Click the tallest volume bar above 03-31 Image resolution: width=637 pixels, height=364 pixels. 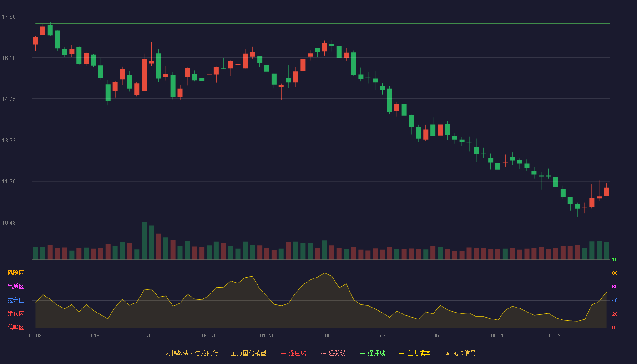[144, 241]
